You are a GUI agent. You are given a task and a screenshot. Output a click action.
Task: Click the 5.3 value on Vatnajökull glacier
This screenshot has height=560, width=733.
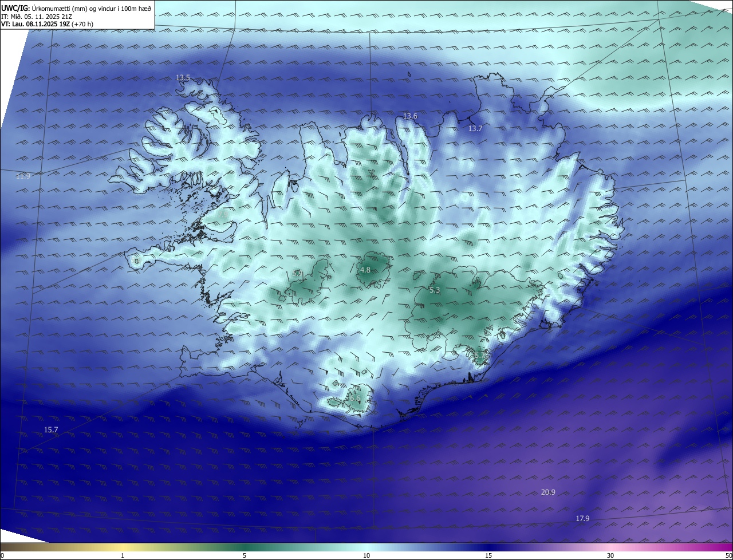click(435, 291)
